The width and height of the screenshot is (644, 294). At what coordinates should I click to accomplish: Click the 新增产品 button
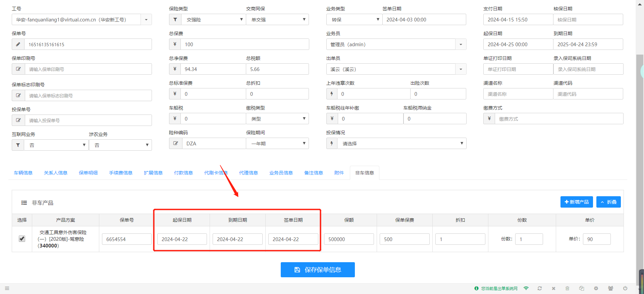[577, 202]
